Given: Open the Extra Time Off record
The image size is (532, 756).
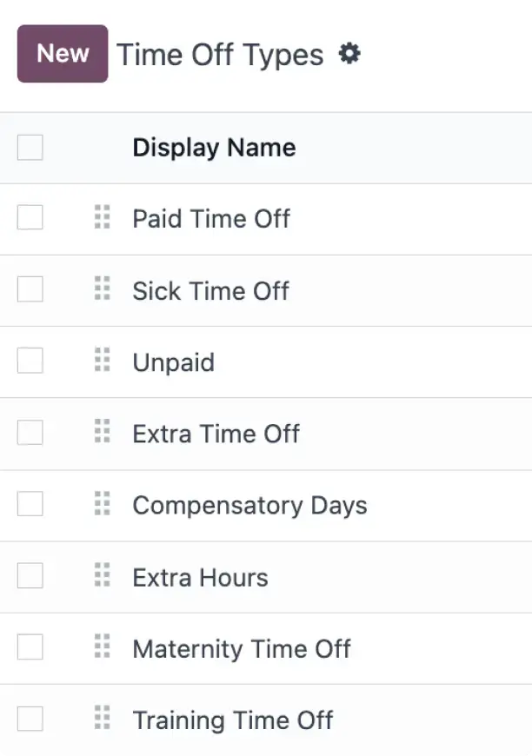Looking at the screenshot, I should tap(216, 433).
